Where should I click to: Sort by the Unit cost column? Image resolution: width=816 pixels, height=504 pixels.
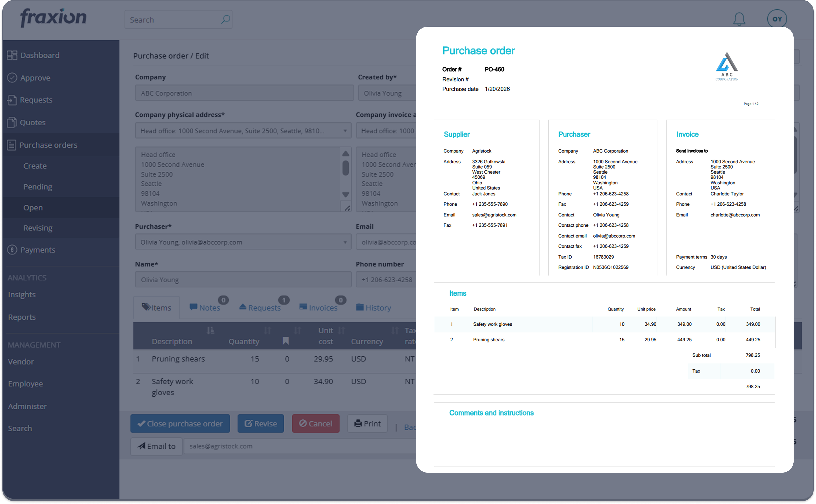tap(341, 330)
